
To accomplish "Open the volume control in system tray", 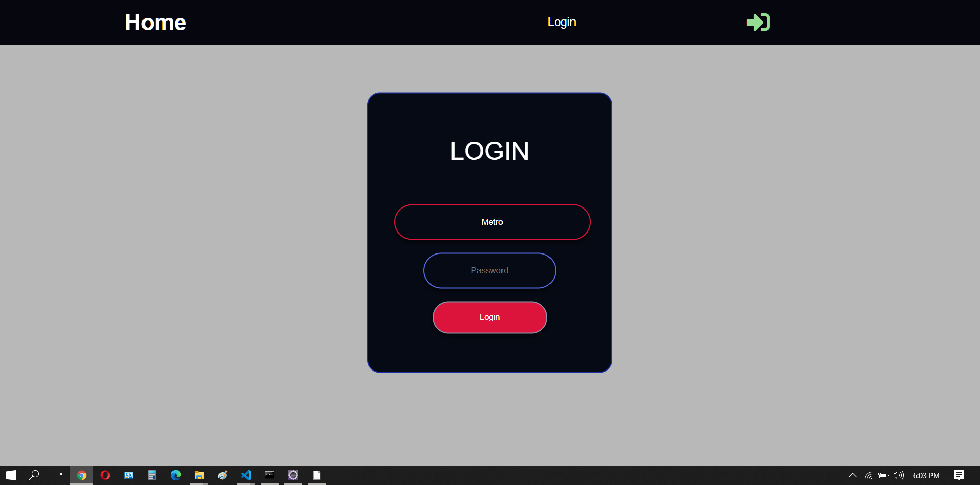I will click(898, 475).
